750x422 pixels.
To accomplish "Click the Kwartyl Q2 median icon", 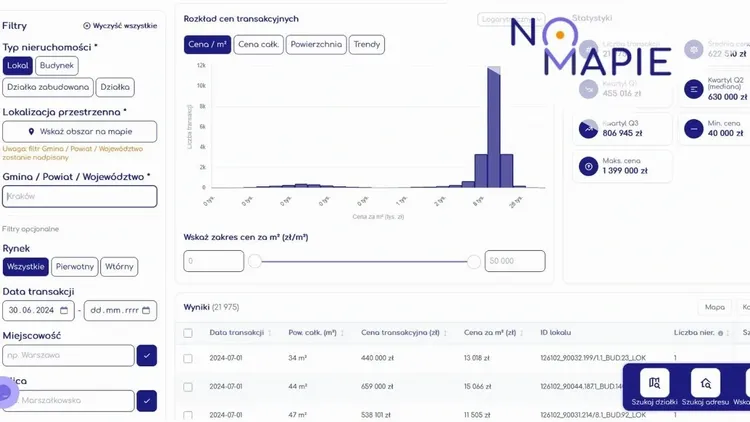I will pos(694,89).
